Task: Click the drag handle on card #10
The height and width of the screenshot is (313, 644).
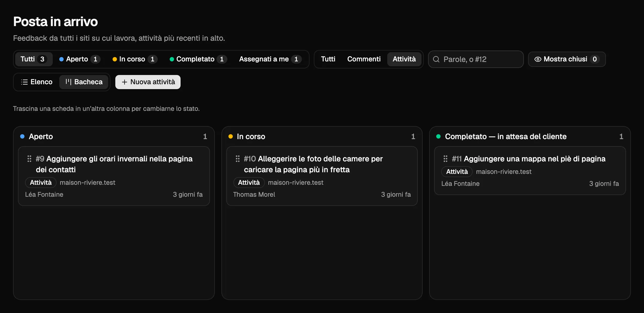Action: [x=238, y=159]
